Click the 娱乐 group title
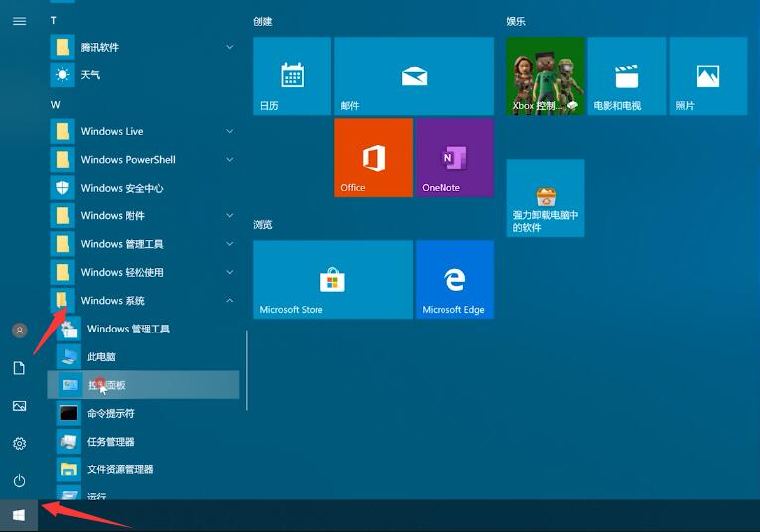The height and width of the screenshot is (532, 760). point(516,21)
